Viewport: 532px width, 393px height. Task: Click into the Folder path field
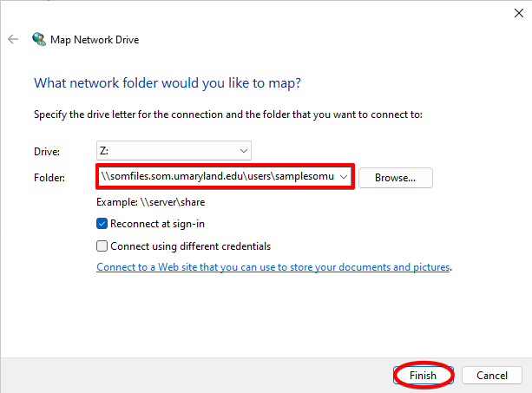tap(217, 177)
